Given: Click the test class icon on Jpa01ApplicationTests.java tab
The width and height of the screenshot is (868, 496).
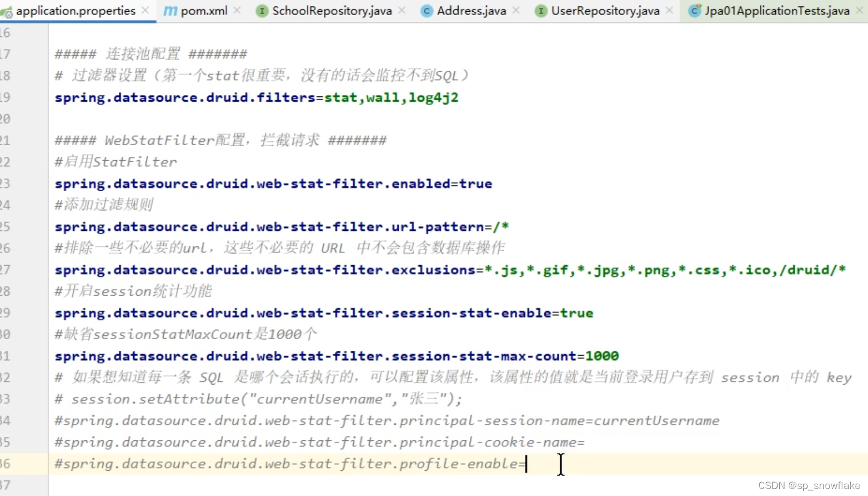Looking at the screenshot, I should click(x=694, y=10).
